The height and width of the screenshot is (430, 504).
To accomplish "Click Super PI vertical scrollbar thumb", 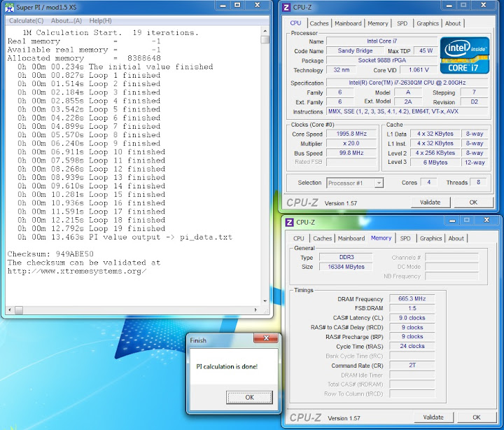I will [x=265, y=39].
